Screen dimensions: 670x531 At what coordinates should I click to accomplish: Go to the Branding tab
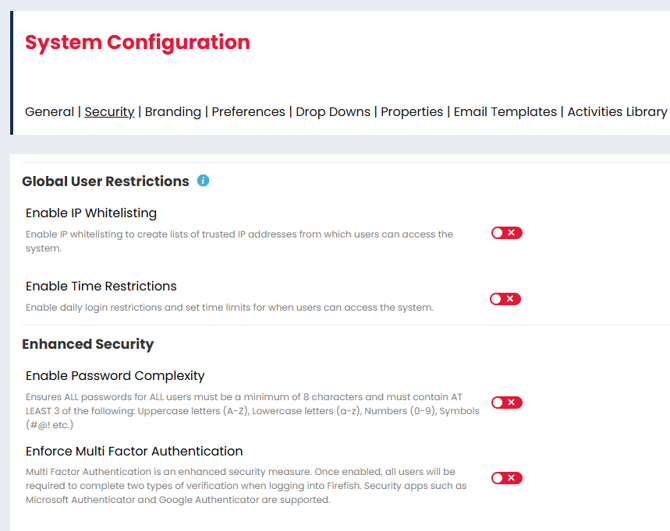tap(173, 112)
